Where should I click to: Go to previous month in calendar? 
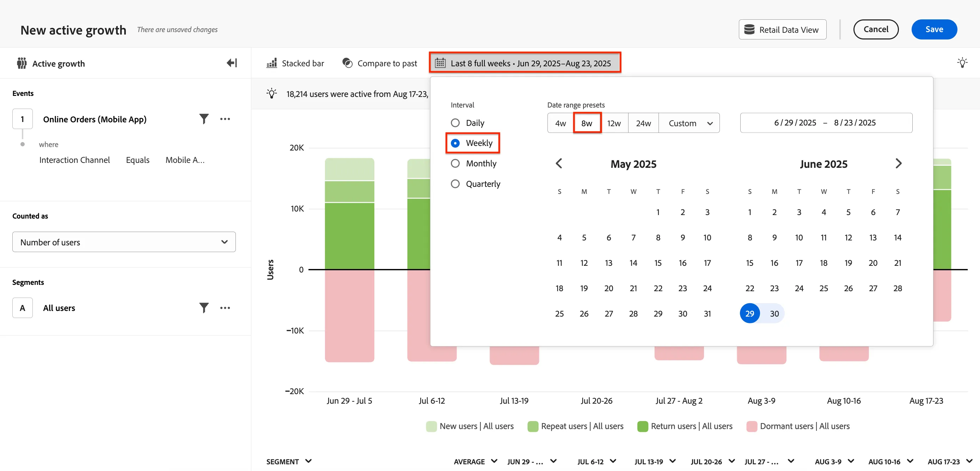click(559, 164)
